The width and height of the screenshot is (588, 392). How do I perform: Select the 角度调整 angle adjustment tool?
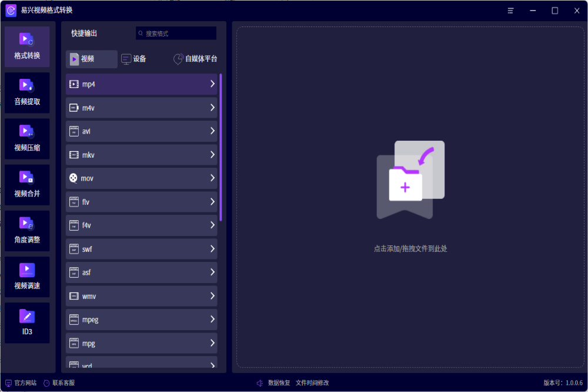tap(27, 230)
